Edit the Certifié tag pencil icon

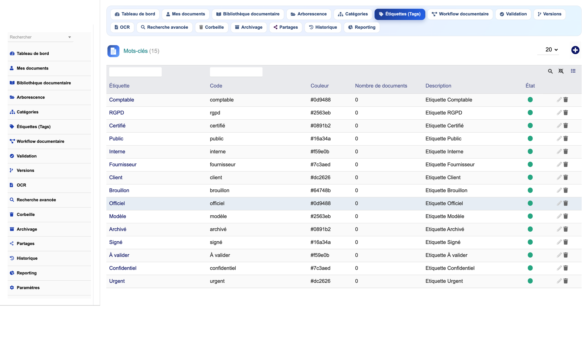(559, 126)
